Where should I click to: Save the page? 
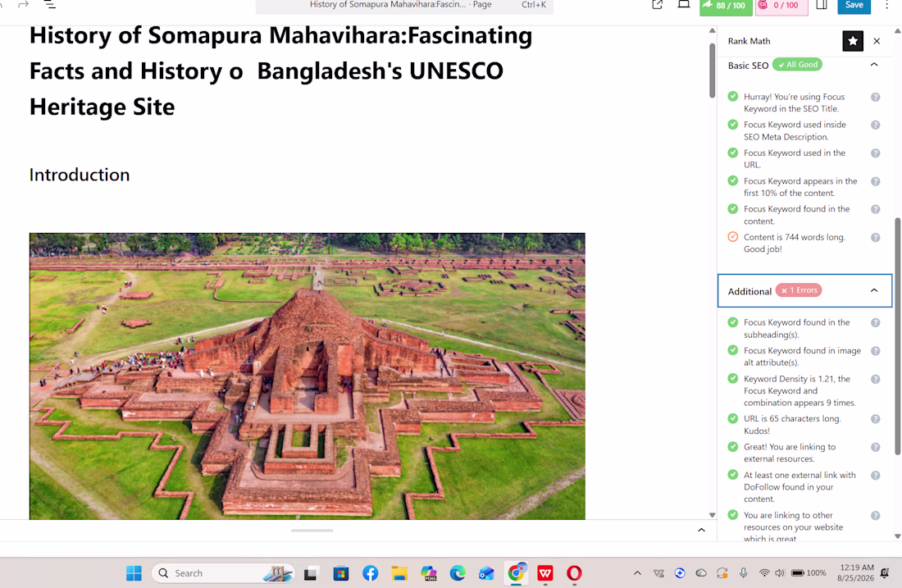[x=854, y=5]
